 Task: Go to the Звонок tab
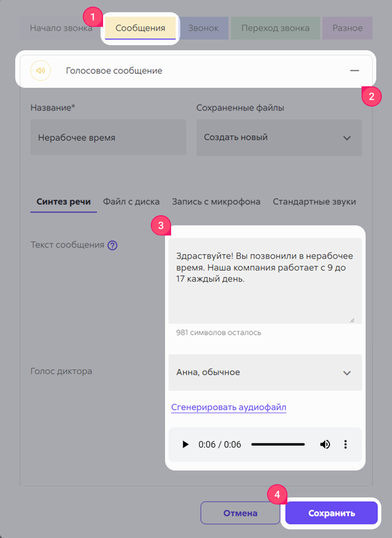pyautogui.click(x=203, y=28)
